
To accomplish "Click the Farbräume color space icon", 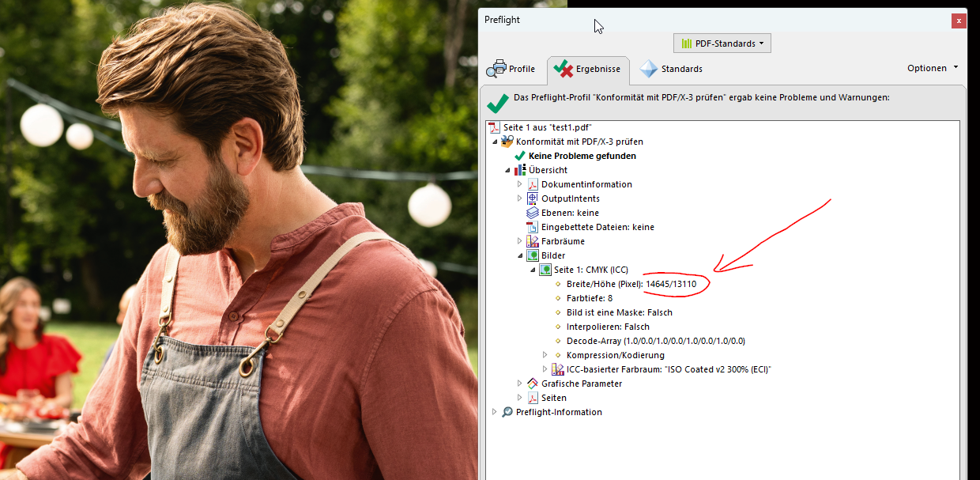I will point(533,241).
